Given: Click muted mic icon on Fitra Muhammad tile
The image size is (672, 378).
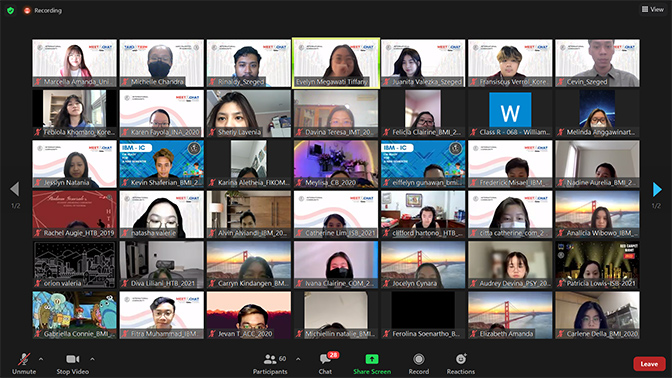Looking at the screenshot, I should click(x=125, y=334).
